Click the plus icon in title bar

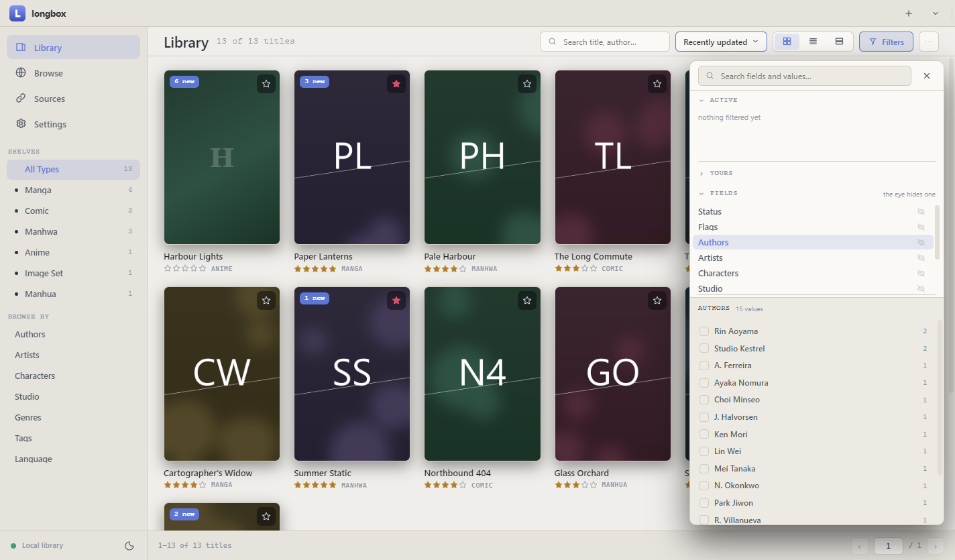909,13
